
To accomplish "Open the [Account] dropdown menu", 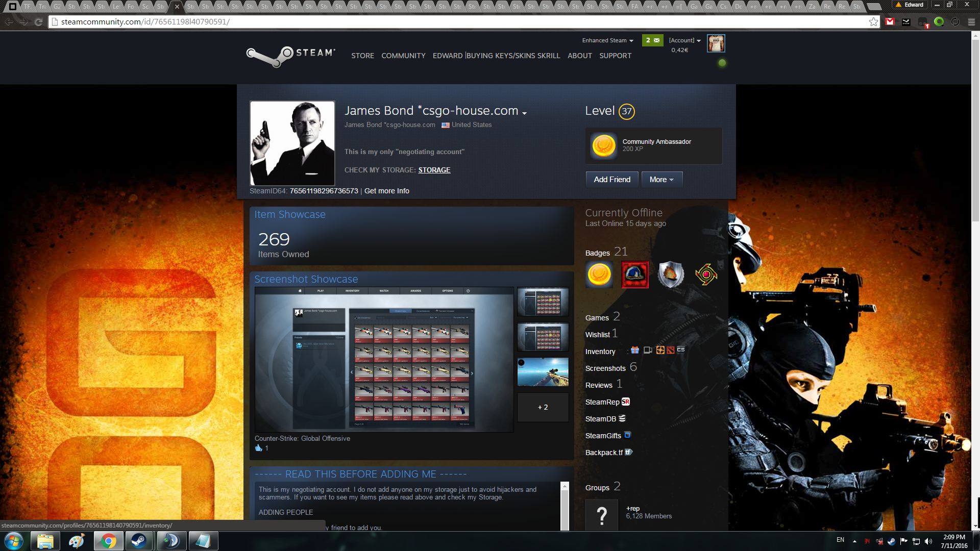I will tap(684, 40).
